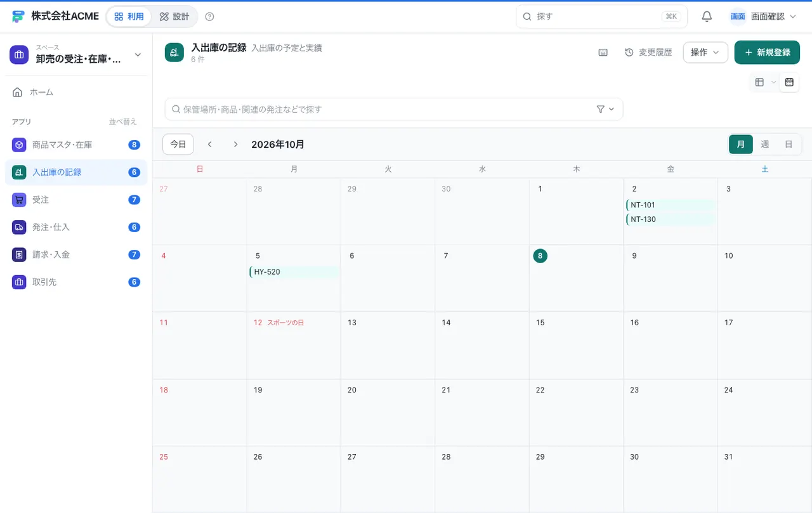Image resolution: width=812 pixels, height=513 pixels.
Task: Open the help question mark icon
Action: click(210, 16)
